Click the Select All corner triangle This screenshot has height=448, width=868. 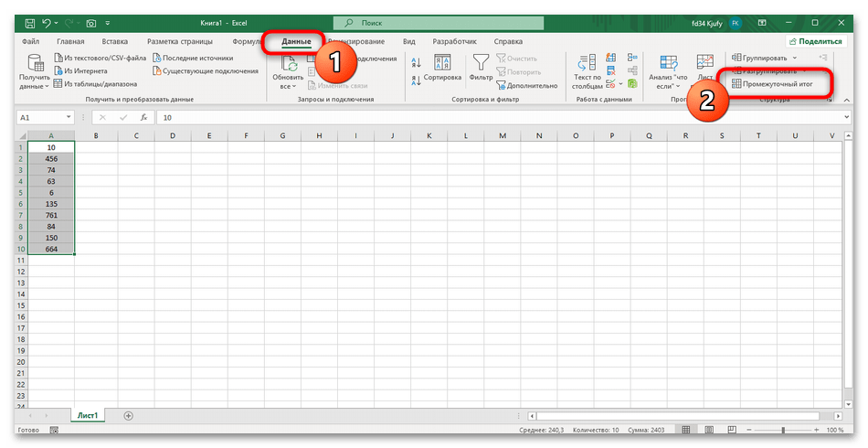tap(22, 135)
